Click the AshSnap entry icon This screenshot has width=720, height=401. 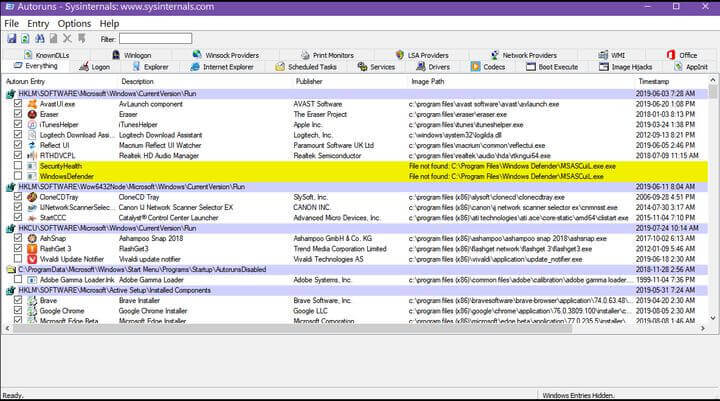32,238
